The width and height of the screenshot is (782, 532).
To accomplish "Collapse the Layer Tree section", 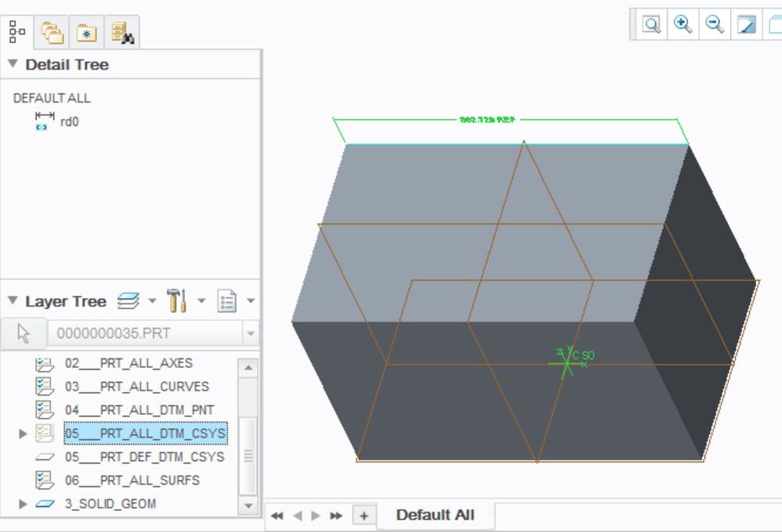I will pos(13,301).
